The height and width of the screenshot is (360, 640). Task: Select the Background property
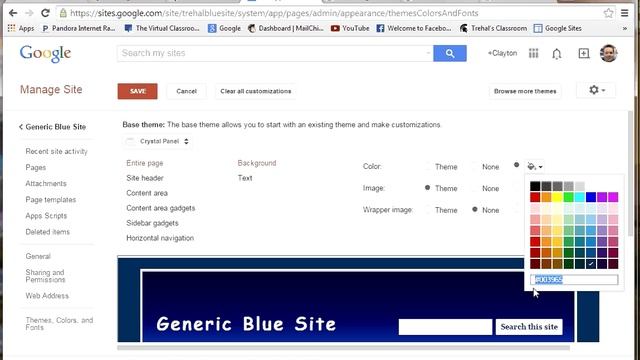257,163
